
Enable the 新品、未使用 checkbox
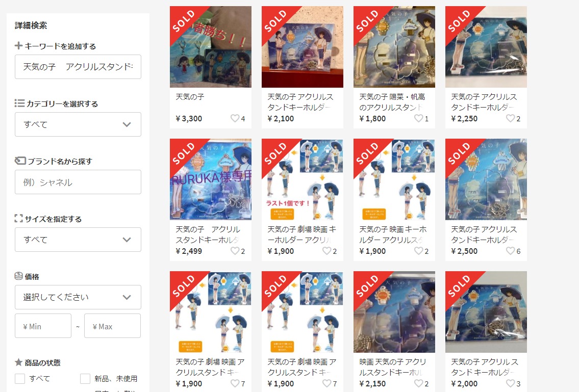pyautogui.click(x=85, y=378)
